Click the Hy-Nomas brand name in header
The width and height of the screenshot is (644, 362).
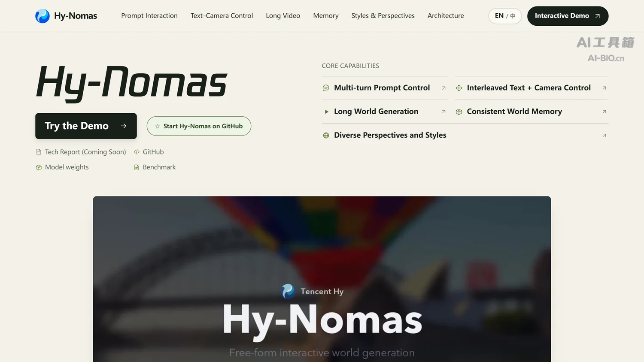[76, 16]
